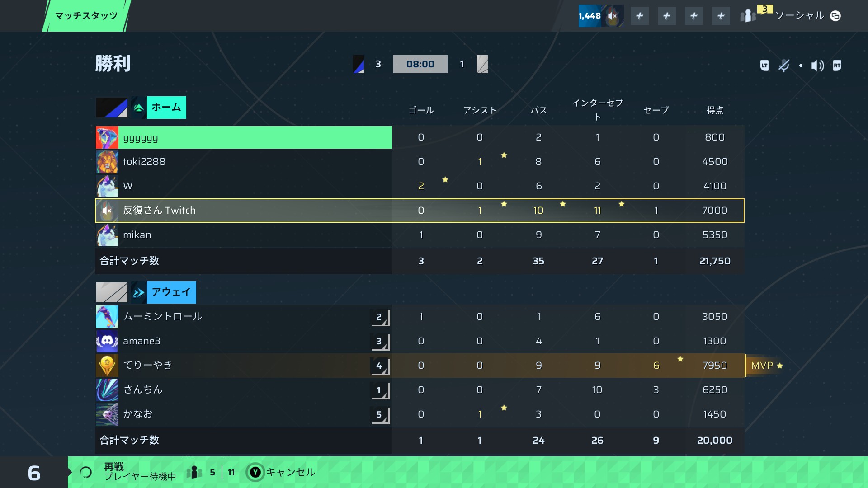Viewport: 868px width, 488px height.
Task: Click the ホーム team label
Action: 166,108
